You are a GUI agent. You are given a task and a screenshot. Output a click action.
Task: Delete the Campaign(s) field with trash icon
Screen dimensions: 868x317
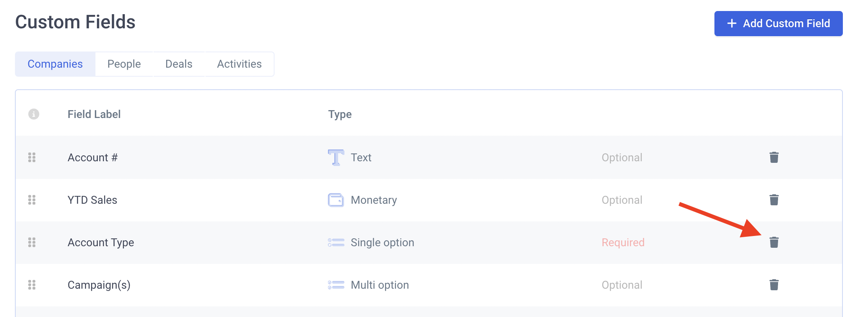tap(774, 285)
